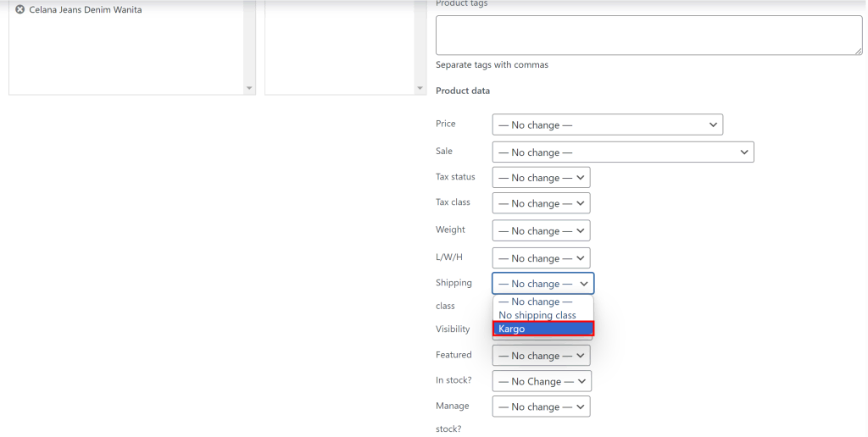This screenshot has height=437, width=868.
Task: Open the Weight dropdown
Action: (541, 230)
